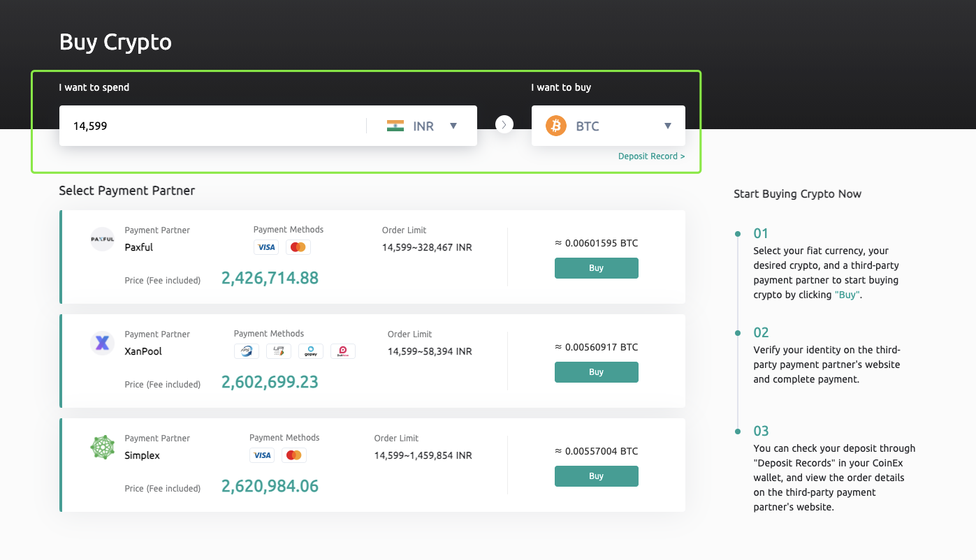Viewport: 976px width, 560px height.
Task: Click the Simplex payment partner logo
Action: coord(102,447)
